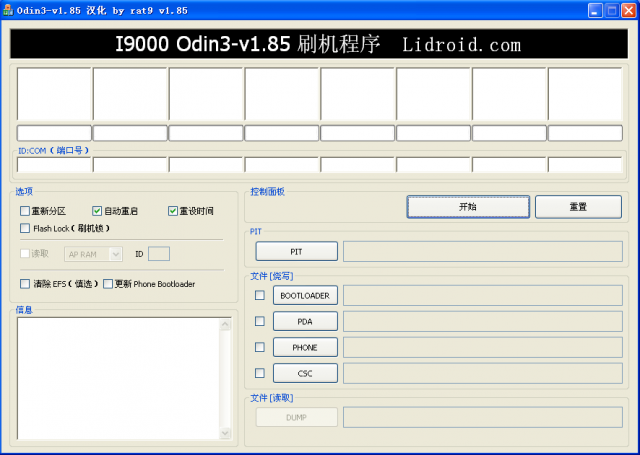Image resolution: width=640 pixels, height=455 pixels.
Task: Open the AP RAM dropdown
Action: coord(93,254)
